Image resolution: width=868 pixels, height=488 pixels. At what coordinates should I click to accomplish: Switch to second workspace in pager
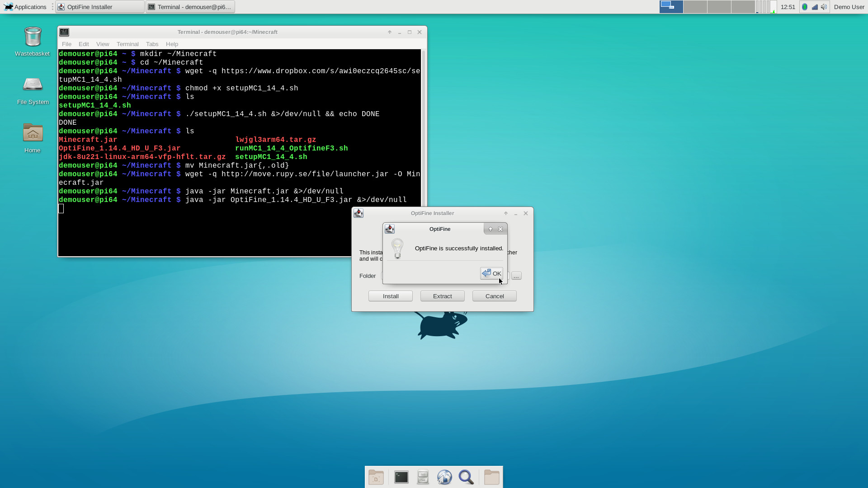pyautogui.click(x=695, y=7)
